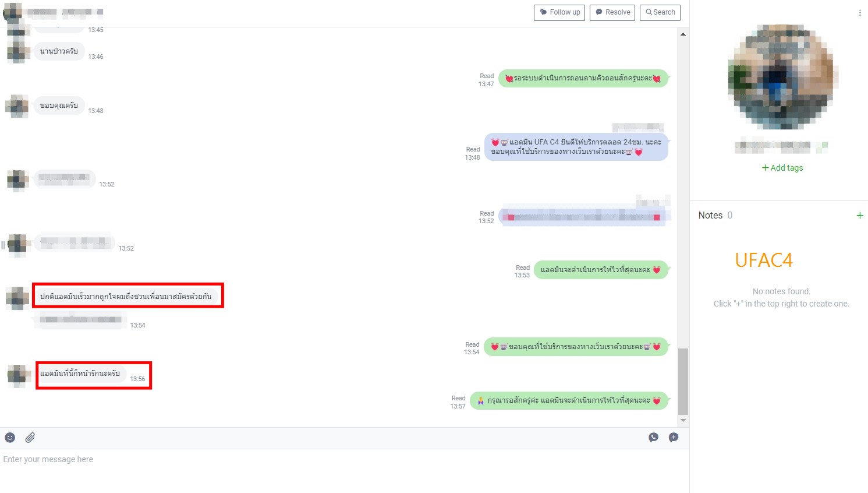Start a call with the phone bubble icon
Image resolution: width=868 pixels, height=493 pixels.
[x=653, y=438]
